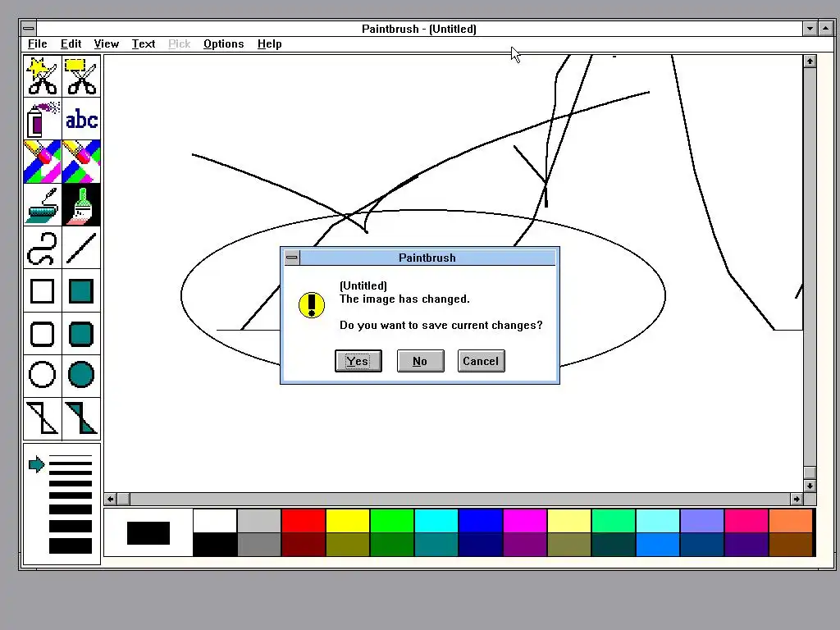Screen dimensions: 840x630
Task: Choose the thinnest line width
Action: pos(71,456)
